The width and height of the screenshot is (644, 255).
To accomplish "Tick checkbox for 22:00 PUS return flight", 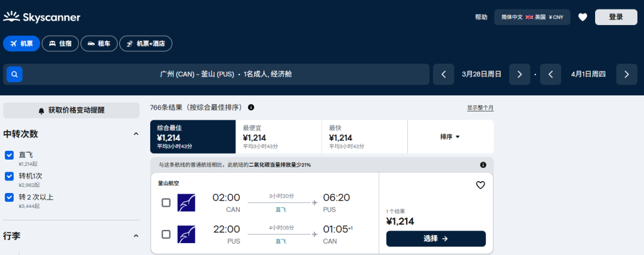I will pos(166,235).
